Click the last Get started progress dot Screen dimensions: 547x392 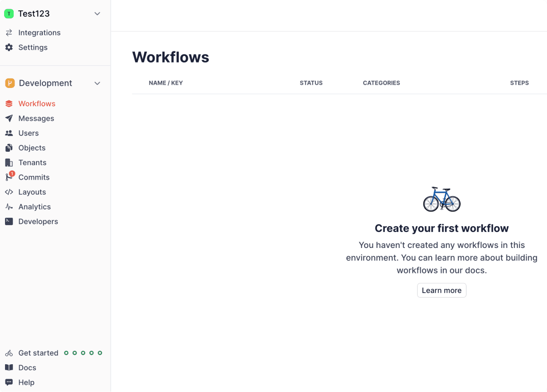(x=101, y=352)
